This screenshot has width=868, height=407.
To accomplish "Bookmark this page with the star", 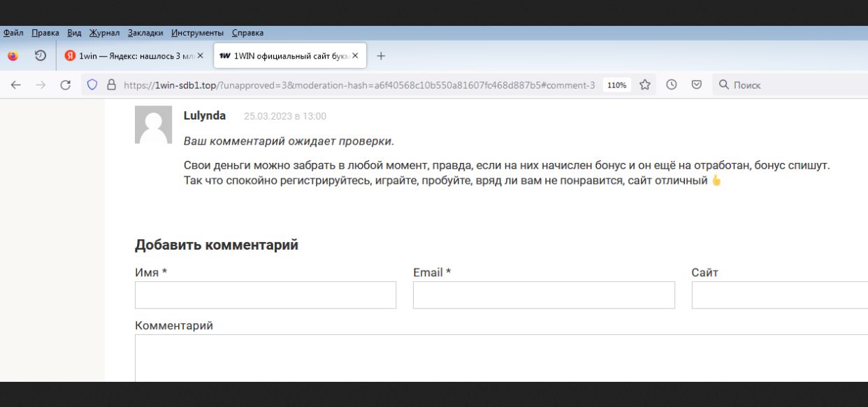I will click(x=645, y=85).
